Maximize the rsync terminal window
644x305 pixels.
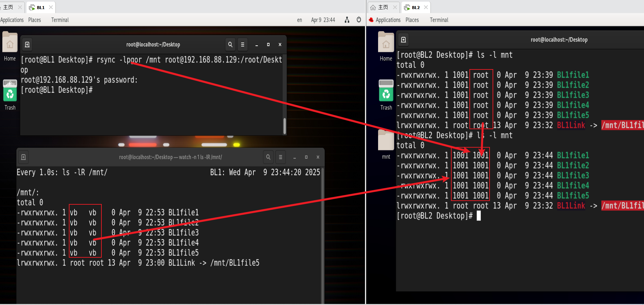[x=268, y=44]
